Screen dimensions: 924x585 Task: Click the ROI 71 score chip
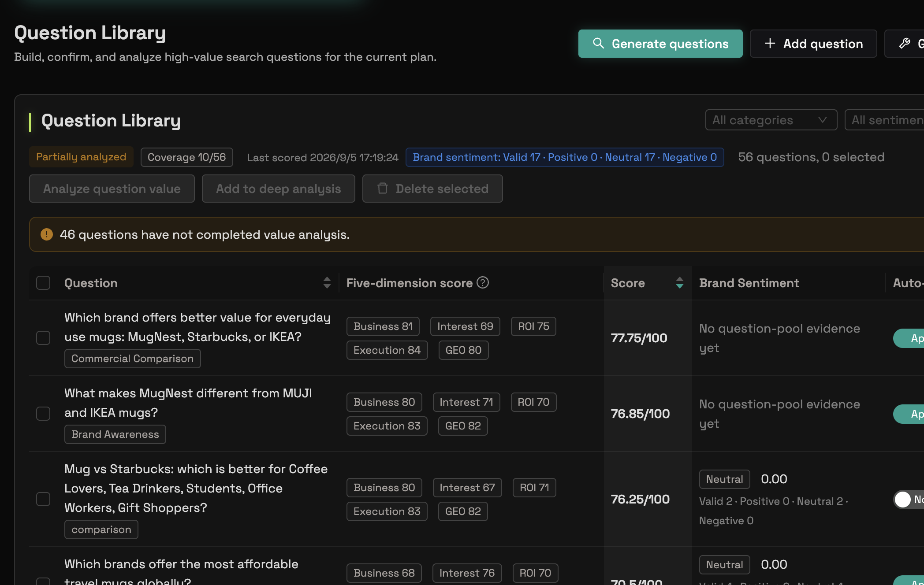tap(534, 488)
